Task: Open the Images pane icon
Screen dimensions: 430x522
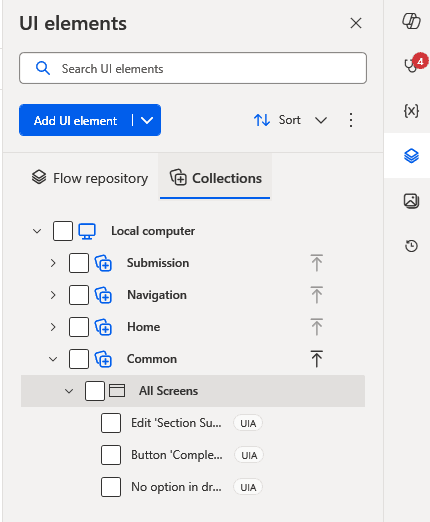Action: tap(411, 201)
